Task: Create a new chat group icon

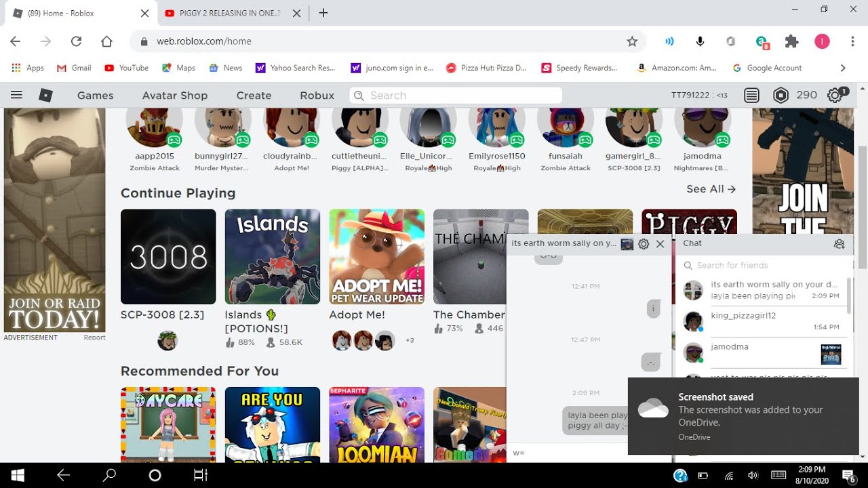Action: [840, 244]
